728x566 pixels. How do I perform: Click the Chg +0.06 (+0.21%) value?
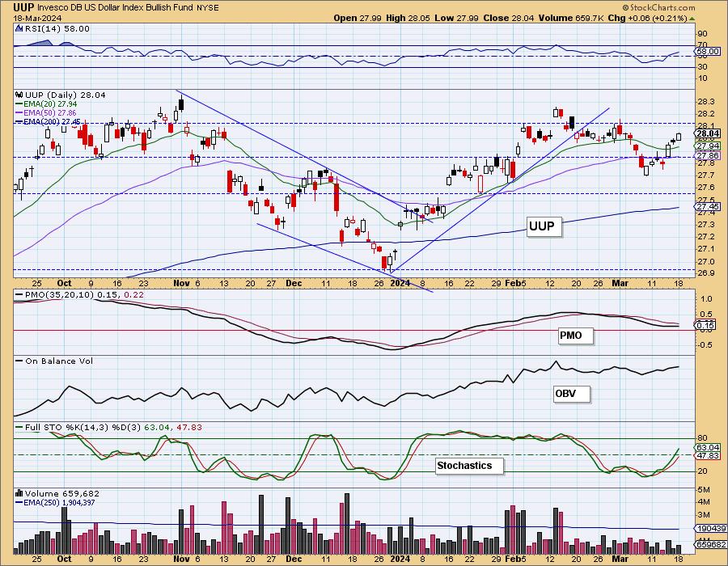(647, 18)
